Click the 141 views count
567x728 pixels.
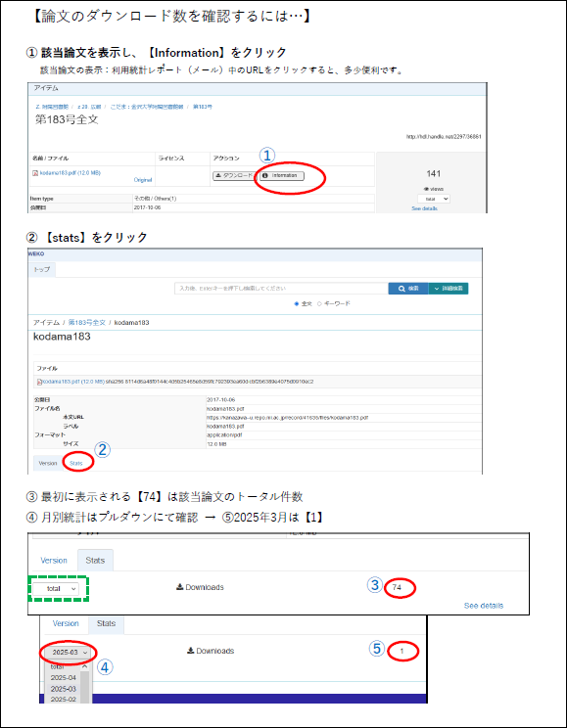pyautogui.click(x=434, y=173)
